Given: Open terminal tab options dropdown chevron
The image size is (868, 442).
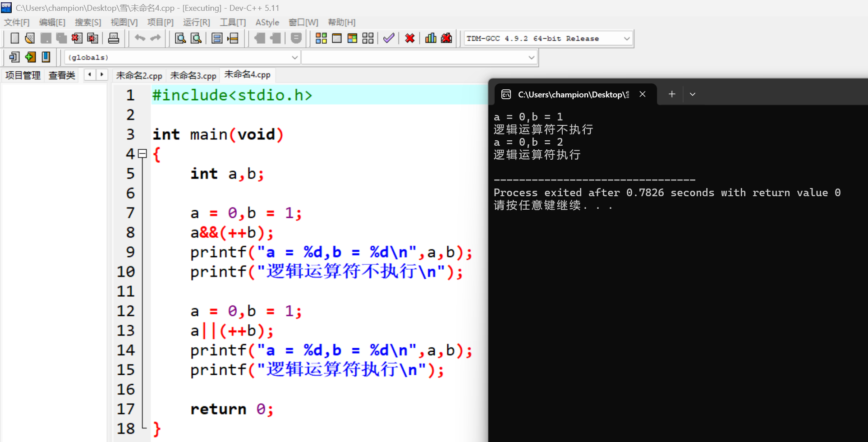Looking at the screenshot, I should point(693,94).
